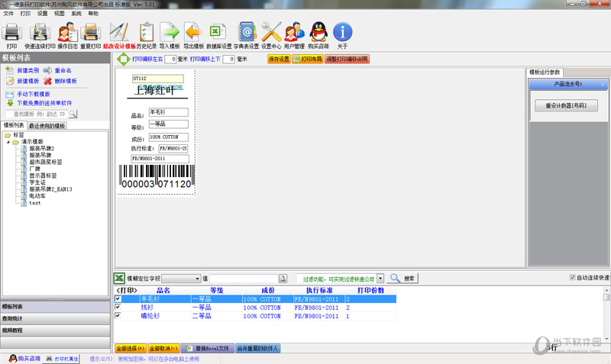Open the 设置 menu

coord(42,14)
